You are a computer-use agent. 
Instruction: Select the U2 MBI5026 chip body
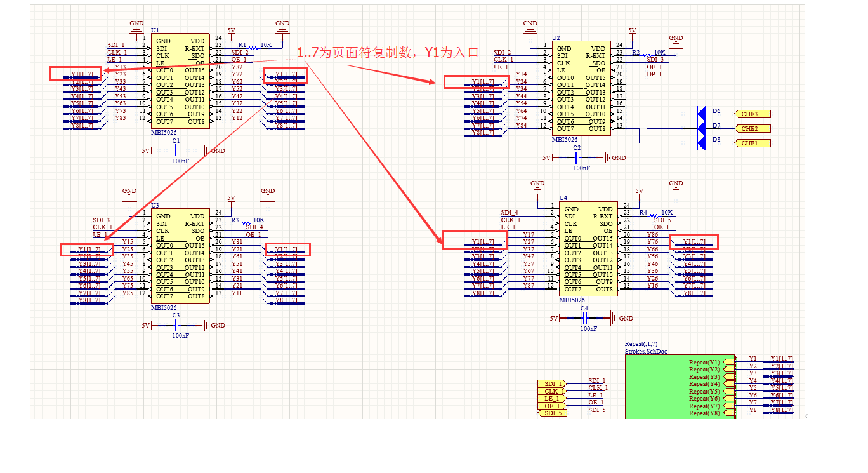pyautogui.click(x=581, y=89)
